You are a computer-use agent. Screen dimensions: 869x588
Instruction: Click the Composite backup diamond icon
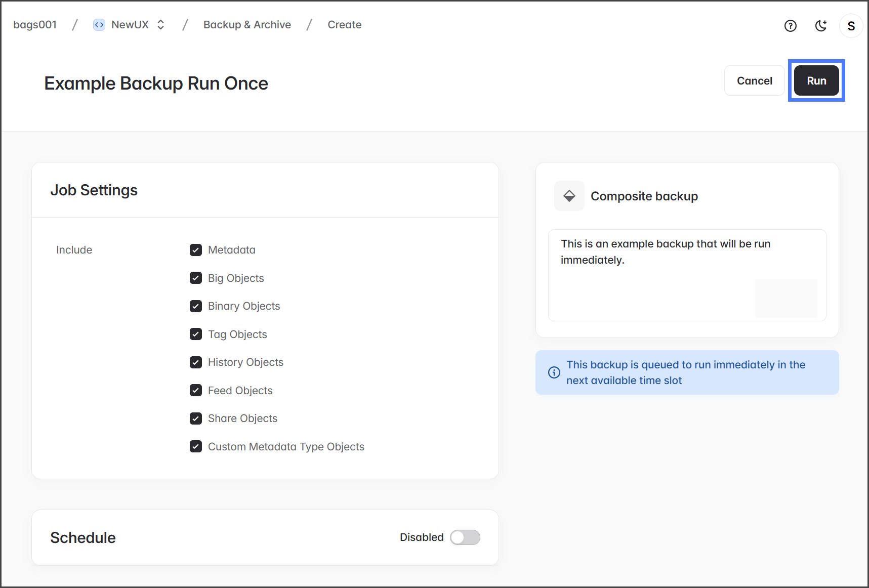569,196
